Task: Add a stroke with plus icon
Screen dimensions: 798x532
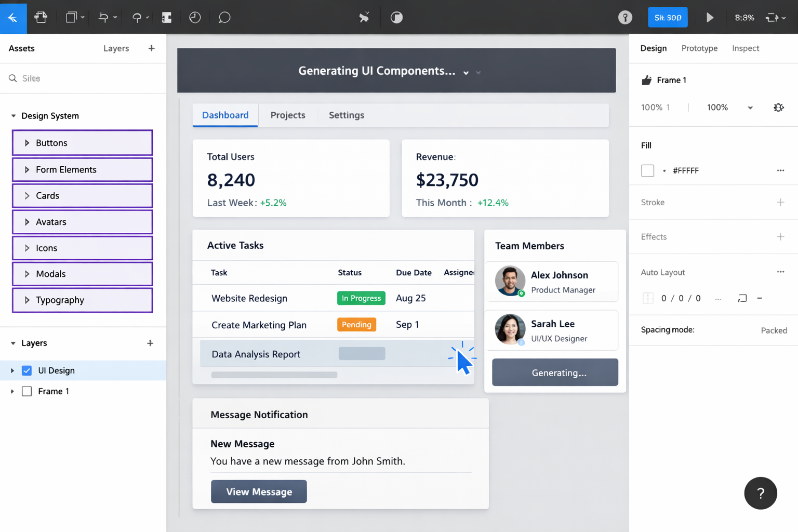Action: click(x=780, y=202)
